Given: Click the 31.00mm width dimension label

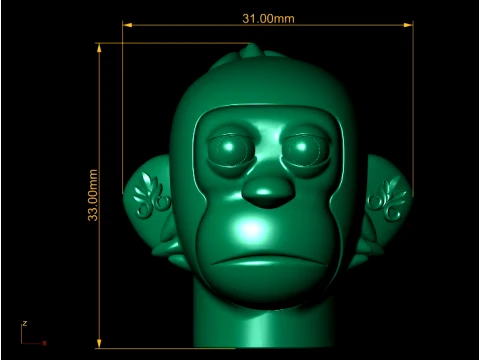Looking at the screenshot, I should pos(268,18).
